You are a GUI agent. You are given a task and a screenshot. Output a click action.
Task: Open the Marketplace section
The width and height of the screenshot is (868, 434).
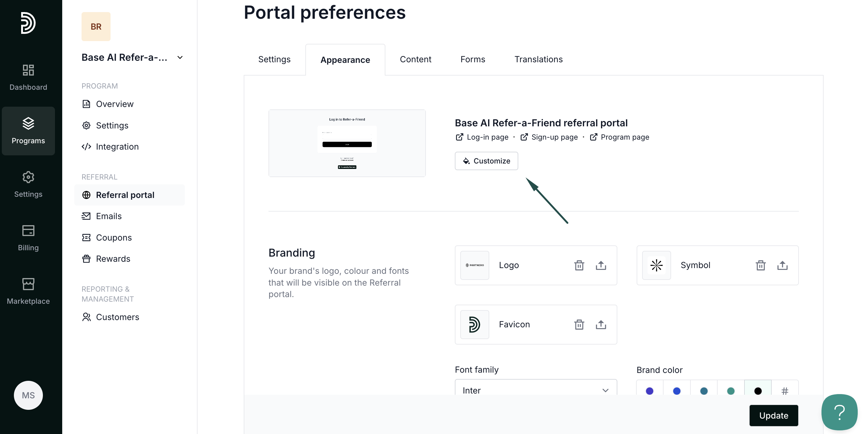(28, 291)
